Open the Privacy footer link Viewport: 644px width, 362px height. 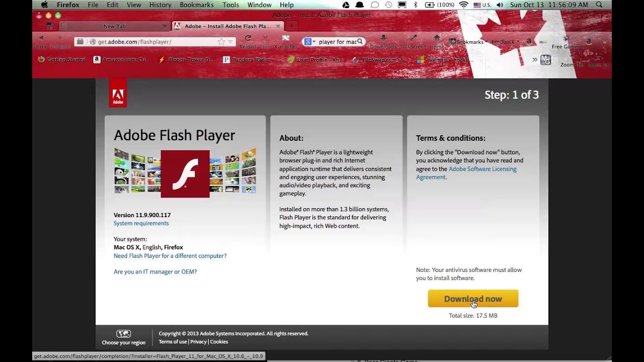pyautogui.click(x=198, y=342)
